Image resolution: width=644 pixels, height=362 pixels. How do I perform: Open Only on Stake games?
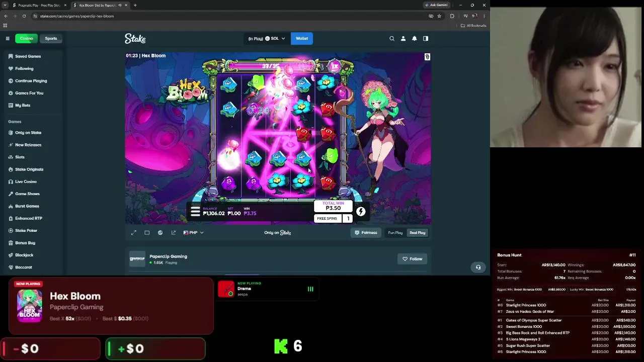point(28,133)
